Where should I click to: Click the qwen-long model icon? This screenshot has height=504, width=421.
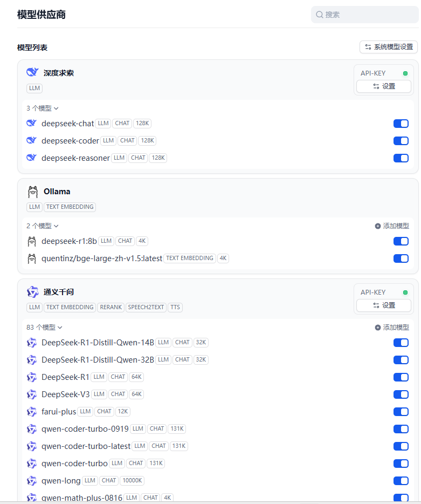pos(31,481)
